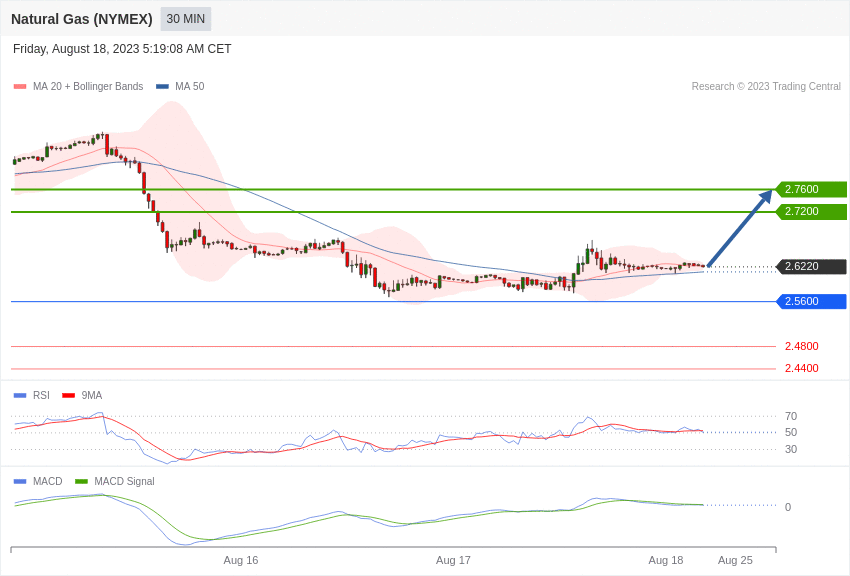Click the RSI legend label
The image size is (850, 576).
pos(41,396)
